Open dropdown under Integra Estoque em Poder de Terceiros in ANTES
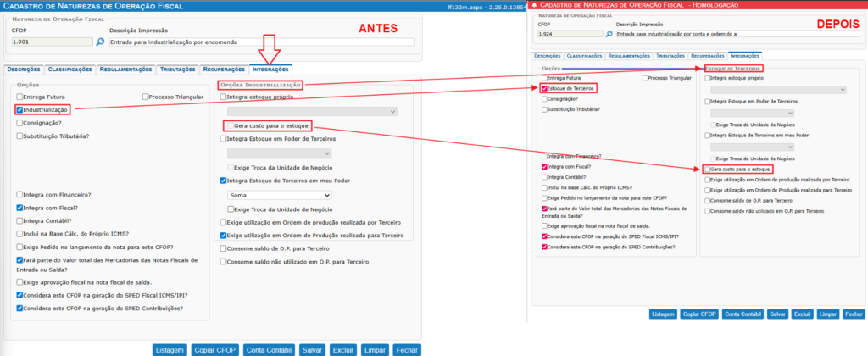This screenshot has width=868, height=356. click(279, 153)
